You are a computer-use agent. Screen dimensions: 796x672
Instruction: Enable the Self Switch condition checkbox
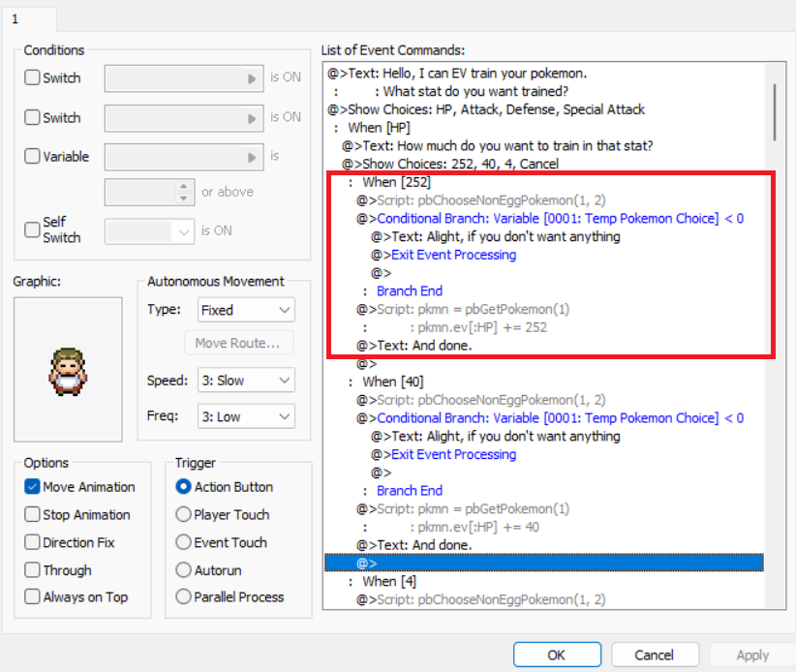(x=32, y=229)
